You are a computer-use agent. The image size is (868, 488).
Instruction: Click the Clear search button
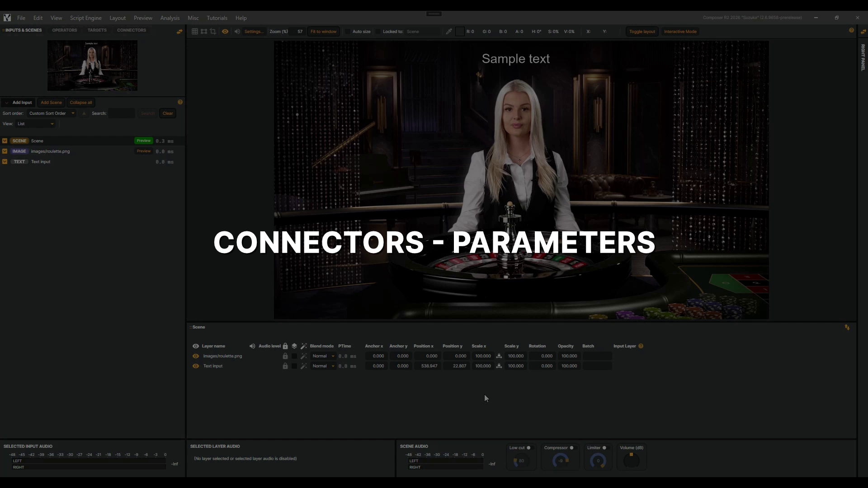click(168, 113)
